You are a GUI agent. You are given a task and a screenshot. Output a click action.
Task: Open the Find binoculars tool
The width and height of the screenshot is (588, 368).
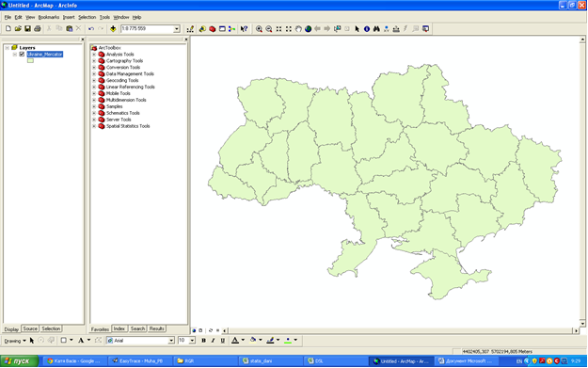(x=376, y=29)
